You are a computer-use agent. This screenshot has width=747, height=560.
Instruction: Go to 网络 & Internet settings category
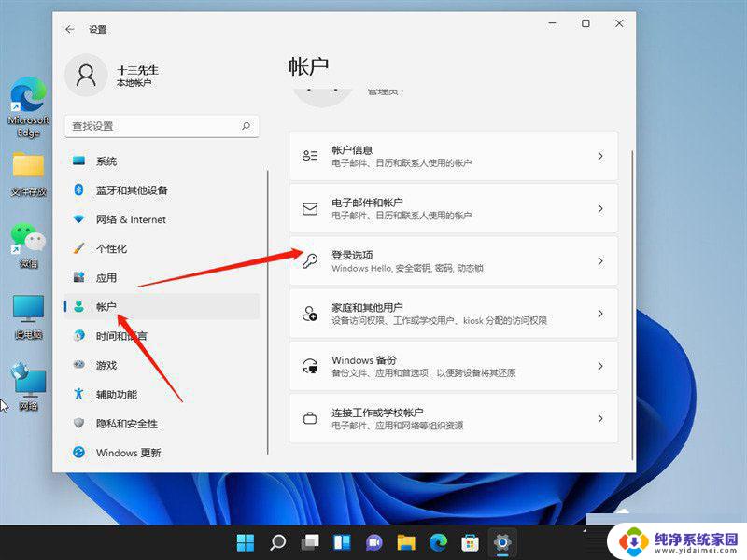(x=162, y=219)
